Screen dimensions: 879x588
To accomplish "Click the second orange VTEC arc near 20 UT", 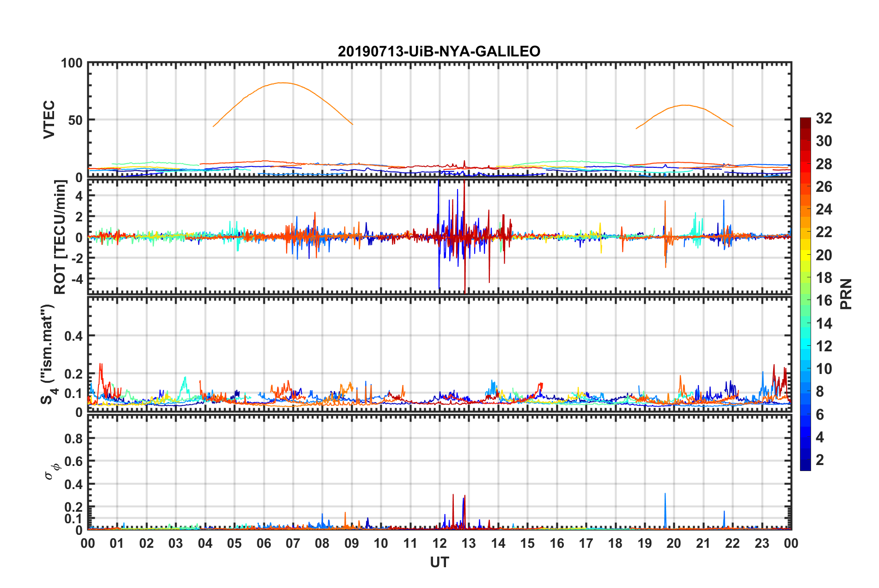I will [685, 105].
